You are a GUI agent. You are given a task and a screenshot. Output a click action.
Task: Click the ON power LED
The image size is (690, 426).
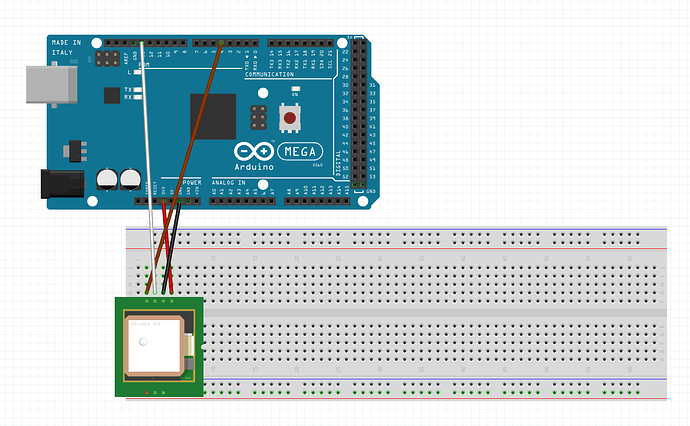(x=295, y=89)
